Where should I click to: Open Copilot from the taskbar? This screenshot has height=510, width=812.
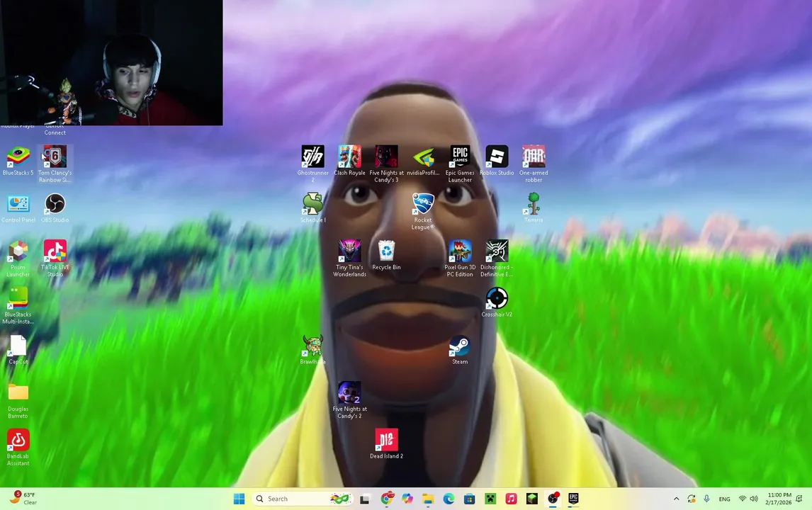tap(407, 499)
